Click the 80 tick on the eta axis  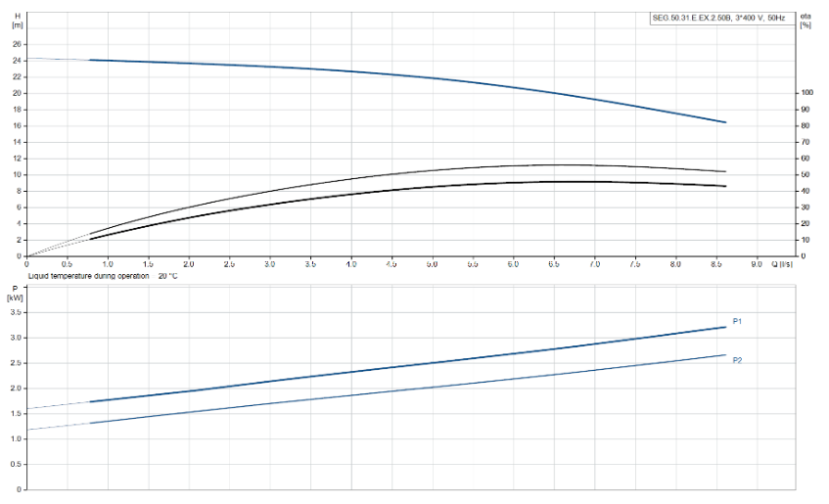(806, 126)
